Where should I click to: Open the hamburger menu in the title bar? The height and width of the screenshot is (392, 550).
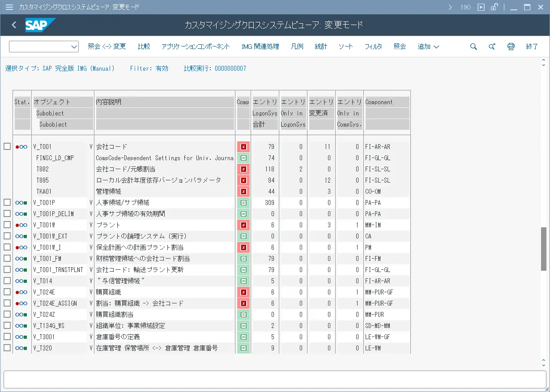(x=9, y=7)
